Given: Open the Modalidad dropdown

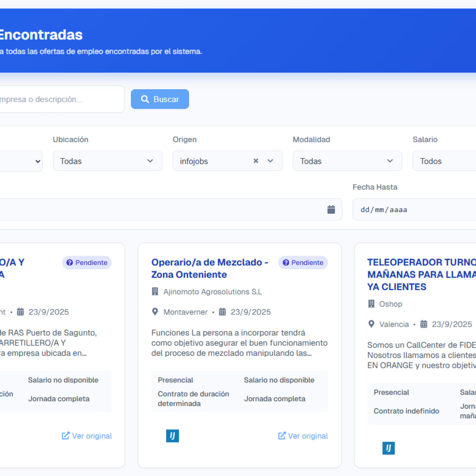Looking at the screenshot, I should pos(347,161).
